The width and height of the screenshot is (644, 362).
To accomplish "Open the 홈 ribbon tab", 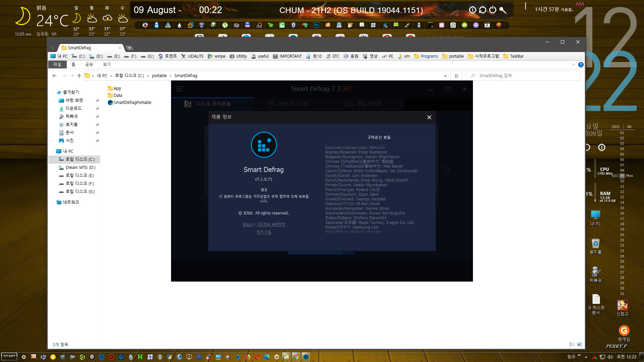I will point(73,64).
